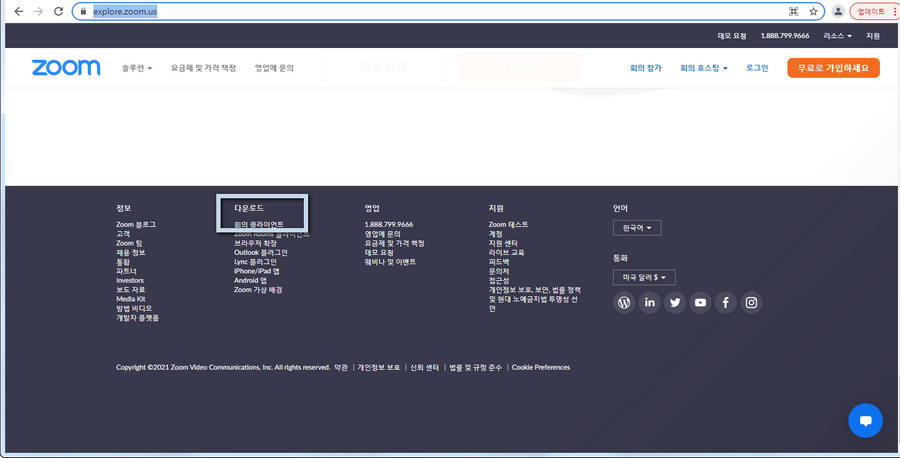The height and width of the screenshot is (458, 900).
Task: Reload the page with refresh icon
Action: (58, 11)
